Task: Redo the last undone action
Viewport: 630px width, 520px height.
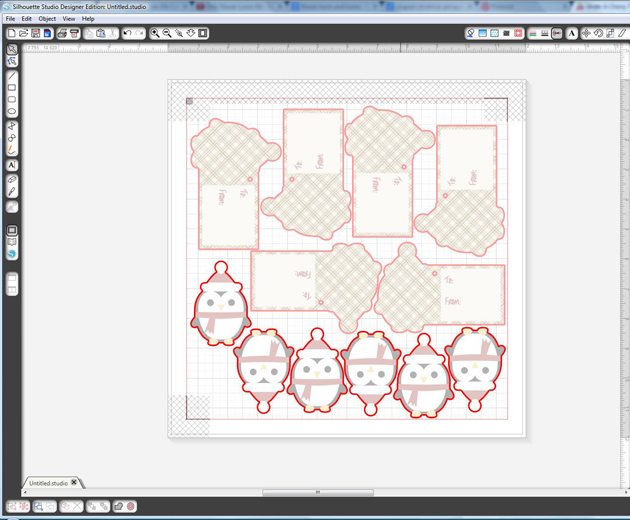Action: pyautogui.click(x=140, y=33)
